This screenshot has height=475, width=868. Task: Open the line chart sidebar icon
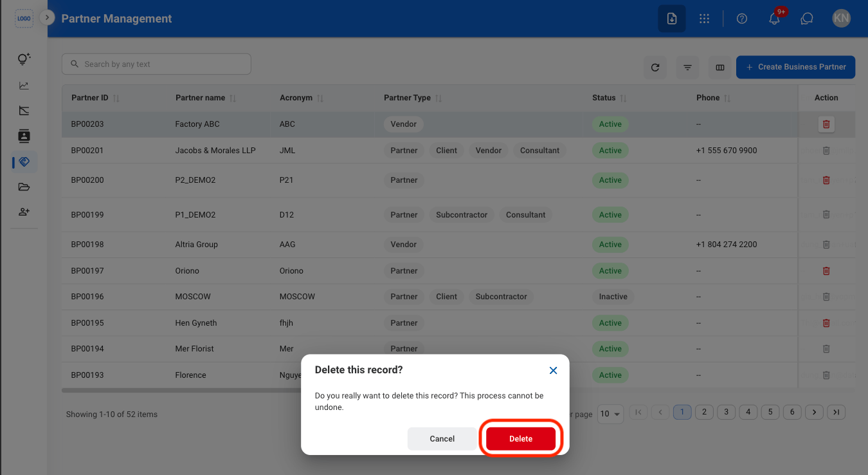(x=24, y=86)
